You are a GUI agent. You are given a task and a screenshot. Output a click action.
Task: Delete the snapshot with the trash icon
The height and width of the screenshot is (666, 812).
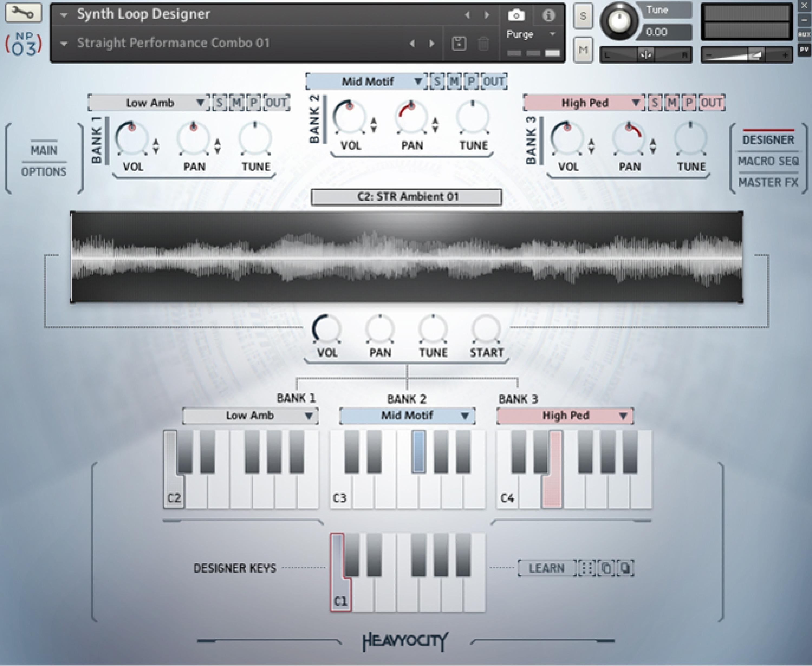pyautogui.click(x=483, y=43)
